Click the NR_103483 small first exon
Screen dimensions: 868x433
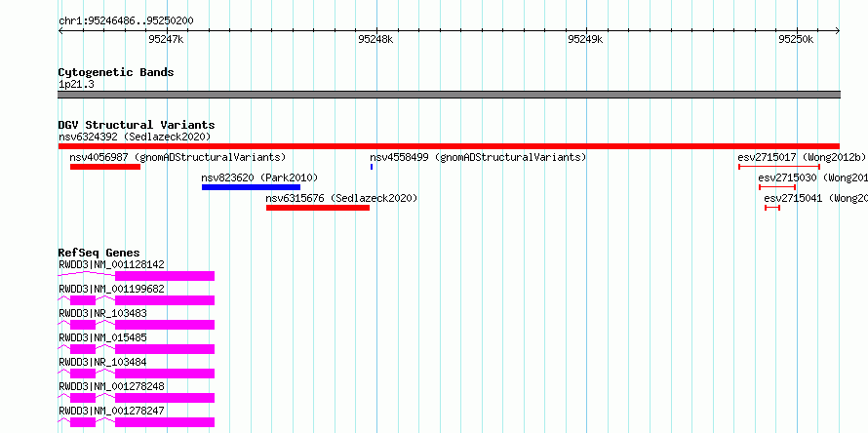83,325
